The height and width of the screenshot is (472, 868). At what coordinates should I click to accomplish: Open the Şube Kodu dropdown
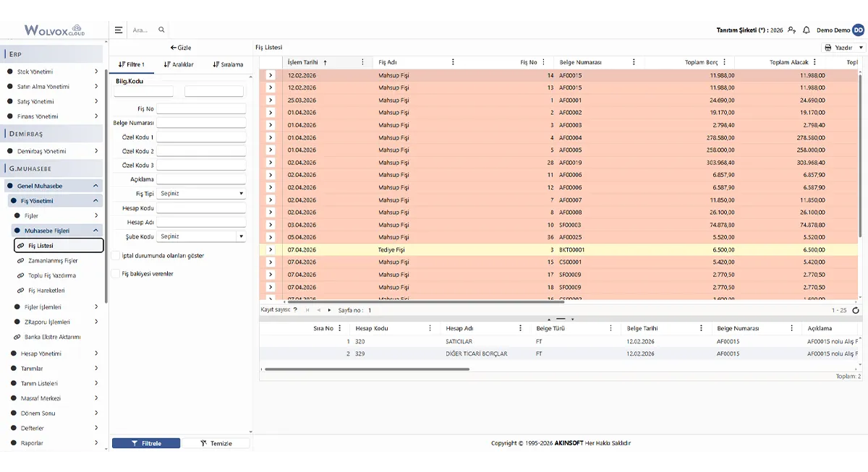(201, 236)
